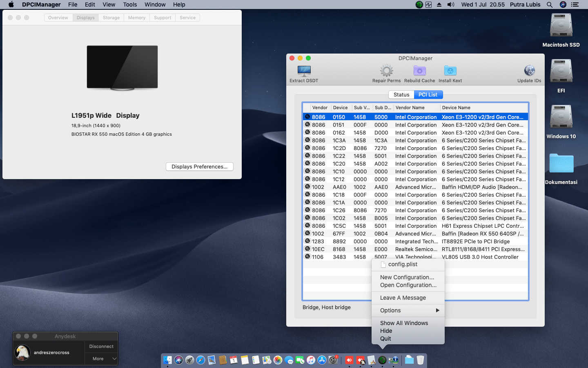Viewport: 588px width, 368px height.
Task: Select the Overview tab in About This Mac
Action: pos(58,17)
